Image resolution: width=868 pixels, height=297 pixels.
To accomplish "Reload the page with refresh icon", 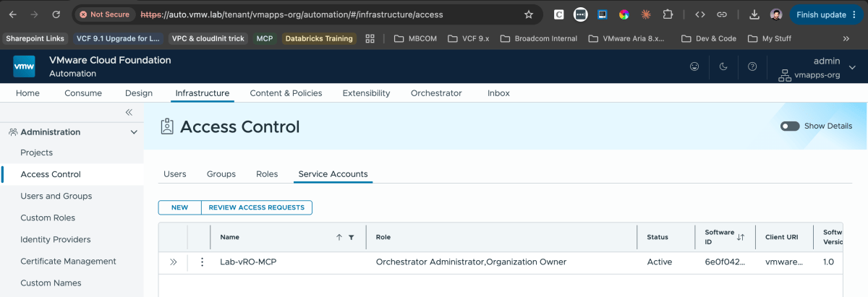I will 56,14.
